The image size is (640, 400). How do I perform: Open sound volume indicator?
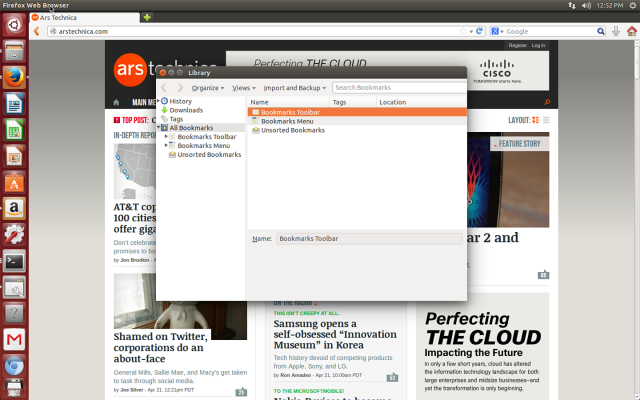pyautogui.click(x=586, y=5)
